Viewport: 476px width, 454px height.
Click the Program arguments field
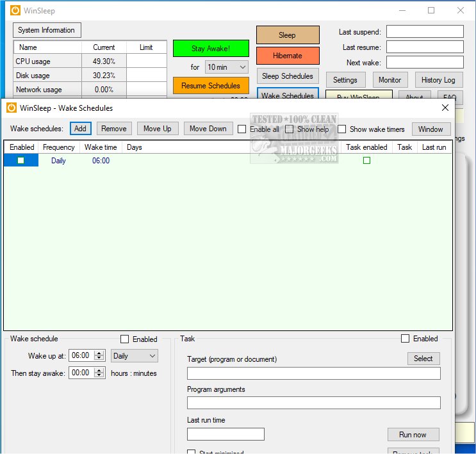(313, 403)
